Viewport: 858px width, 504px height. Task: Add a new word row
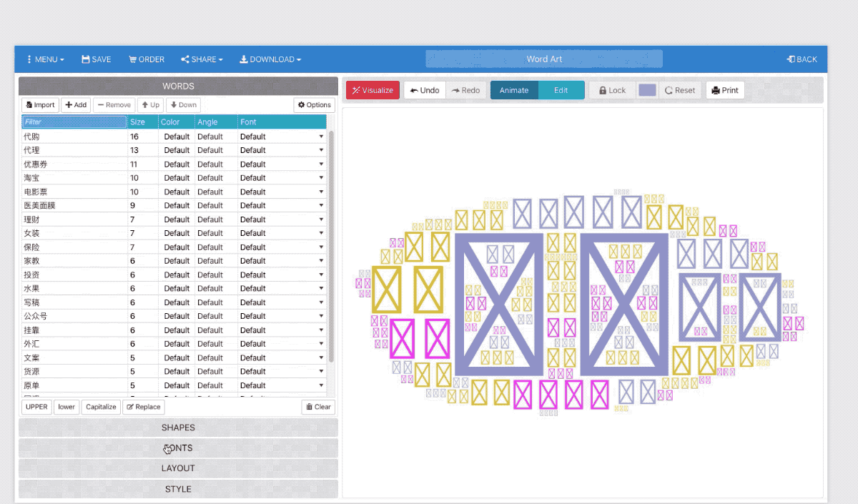coord(76,105)
